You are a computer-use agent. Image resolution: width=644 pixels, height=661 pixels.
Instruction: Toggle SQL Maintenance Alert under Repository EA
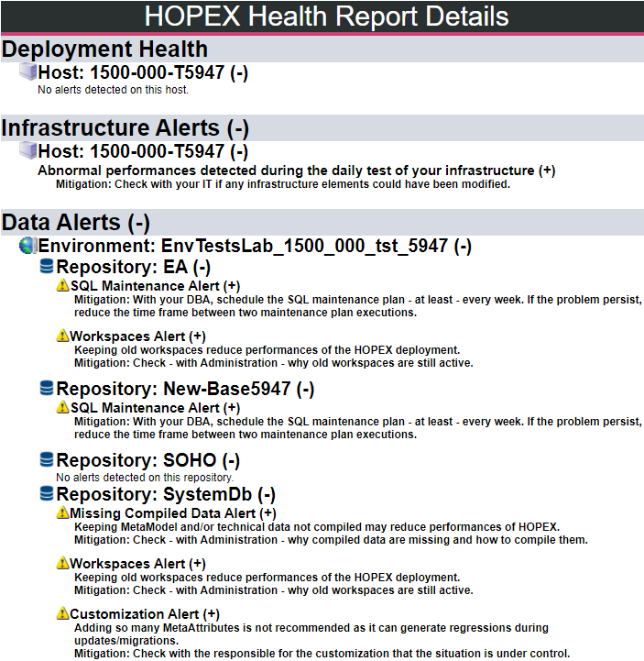(232, 286)
